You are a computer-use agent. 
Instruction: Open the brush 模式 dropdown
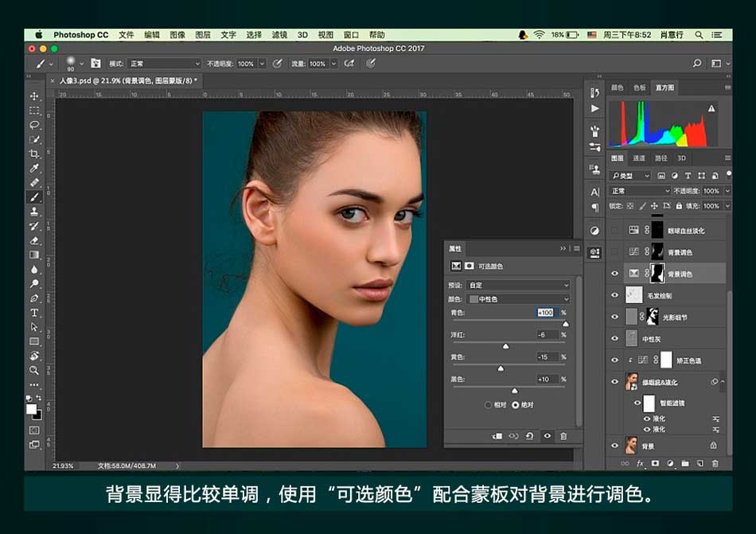(x=165, y=64)
